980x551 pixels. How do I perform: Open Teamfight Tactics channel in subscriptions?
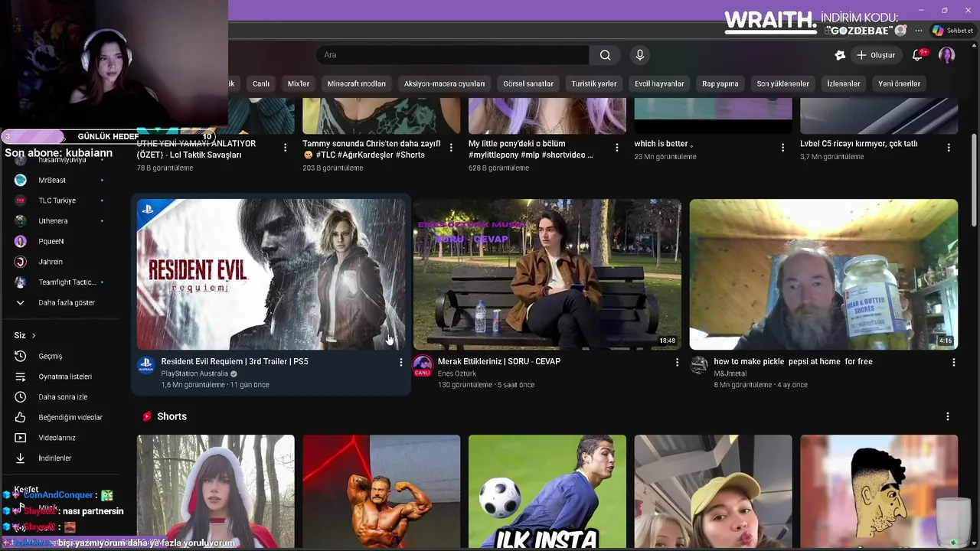[67, 282]
